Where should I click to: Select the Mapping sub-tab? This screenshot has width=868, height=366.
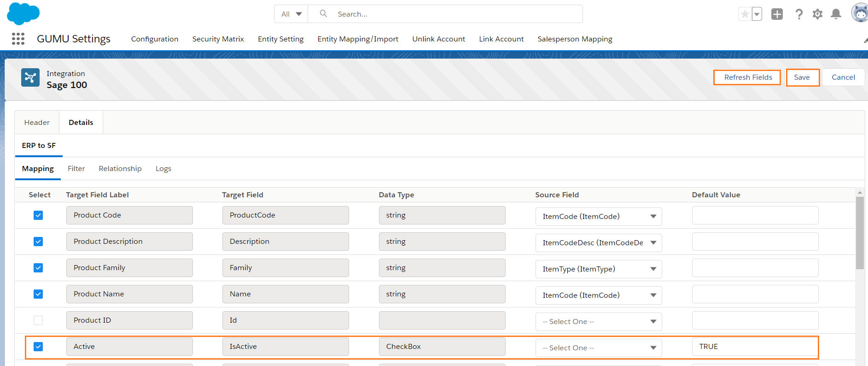pos(38,169)
